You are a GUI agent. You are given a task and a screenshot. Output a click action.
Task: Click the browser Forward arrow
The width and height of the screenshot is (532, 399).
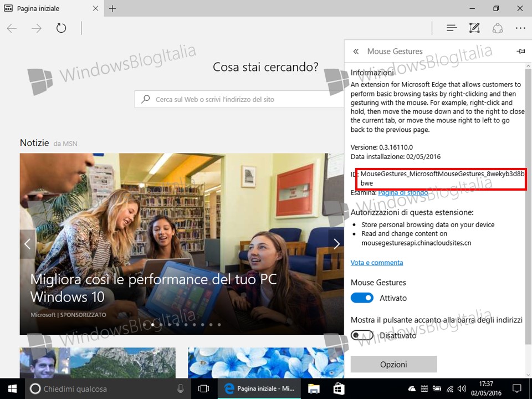[x=37, y=28]
